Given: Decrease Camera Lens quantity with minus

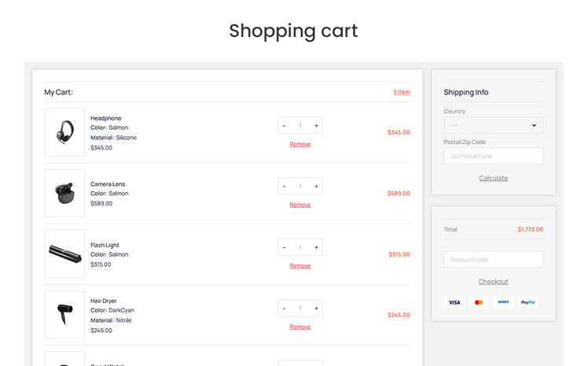Looking at the screenshot, I should (285, 187).
